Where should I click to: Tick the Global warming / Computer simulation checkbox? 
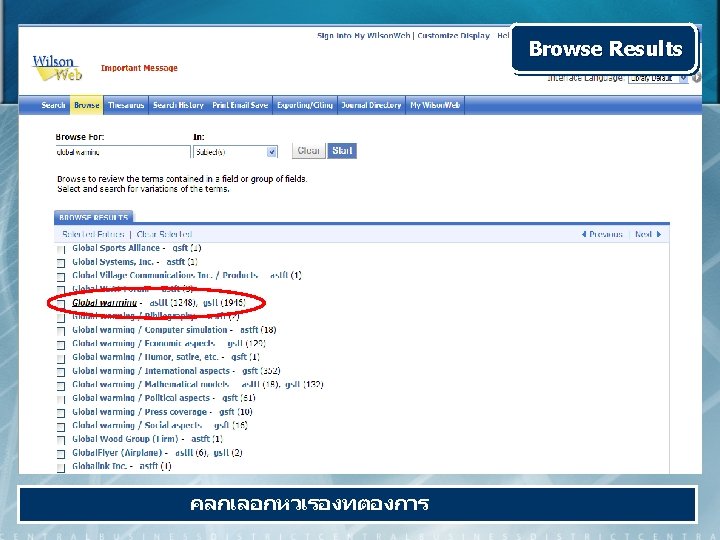pyautogui.click(x=61, y=331)
